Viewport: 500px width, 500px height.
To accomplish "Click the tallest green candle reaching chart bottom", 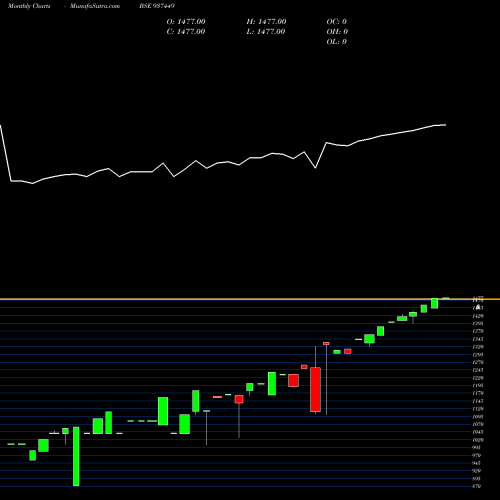I will (x=76, y=456).
